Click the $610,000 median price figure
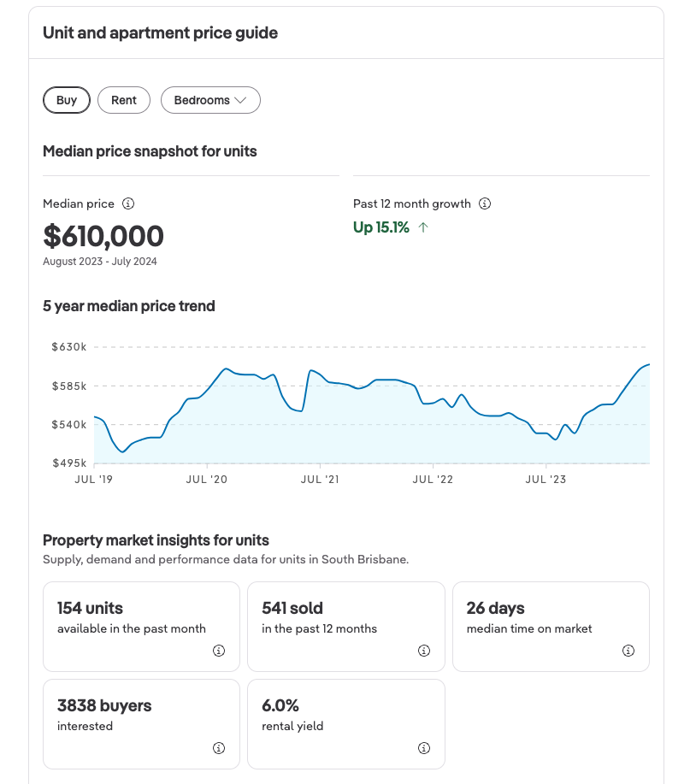 pyautogui.click(x=103, y=236)
